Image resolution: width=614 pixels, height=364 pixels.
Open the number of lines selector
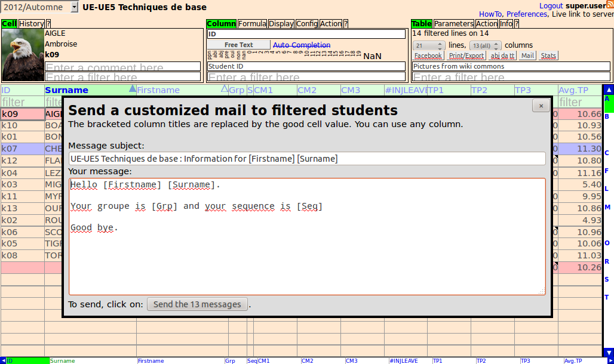click(429, 45)
